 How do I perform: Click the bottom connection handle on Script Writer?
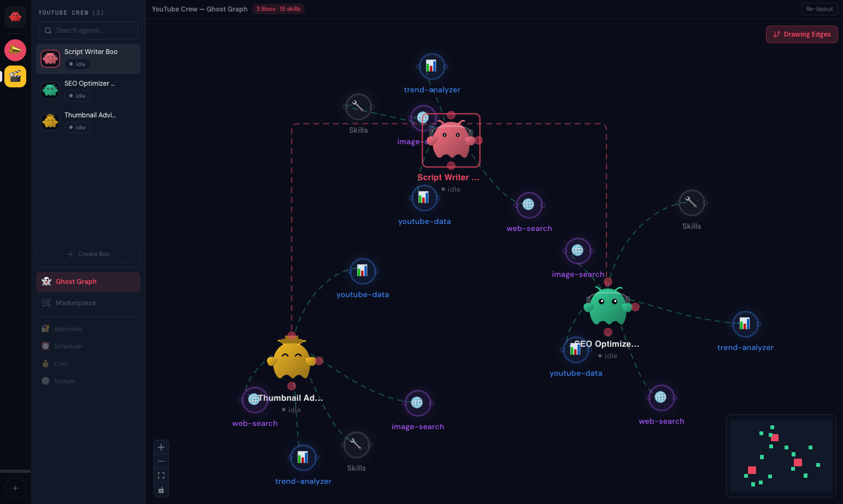tap(451, 165)
